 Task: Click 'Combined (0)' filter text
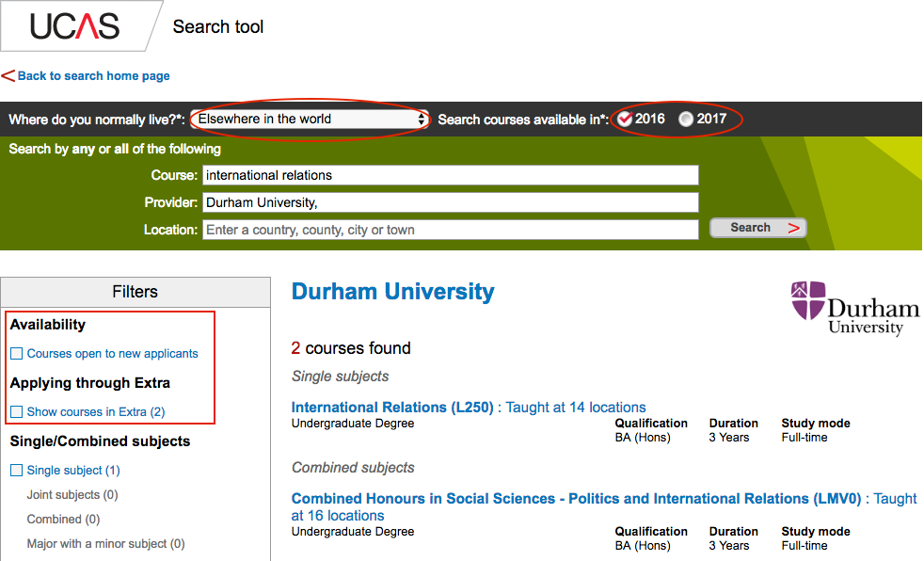[64, 520]
